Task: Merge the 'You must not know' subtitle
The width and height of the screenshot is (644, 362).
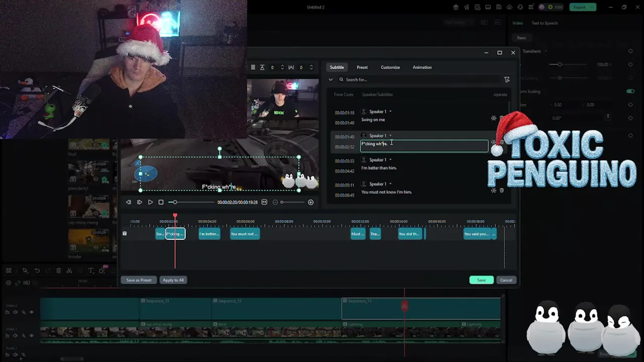Action: (494, 190)
